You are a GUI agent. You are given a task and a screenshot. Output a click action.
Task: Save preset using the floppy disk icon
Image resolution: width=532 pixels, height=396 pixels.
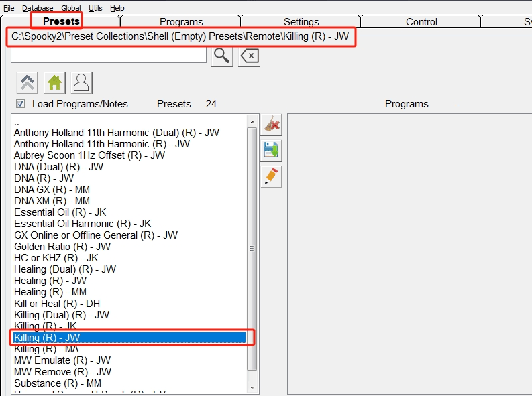[271, 150]
